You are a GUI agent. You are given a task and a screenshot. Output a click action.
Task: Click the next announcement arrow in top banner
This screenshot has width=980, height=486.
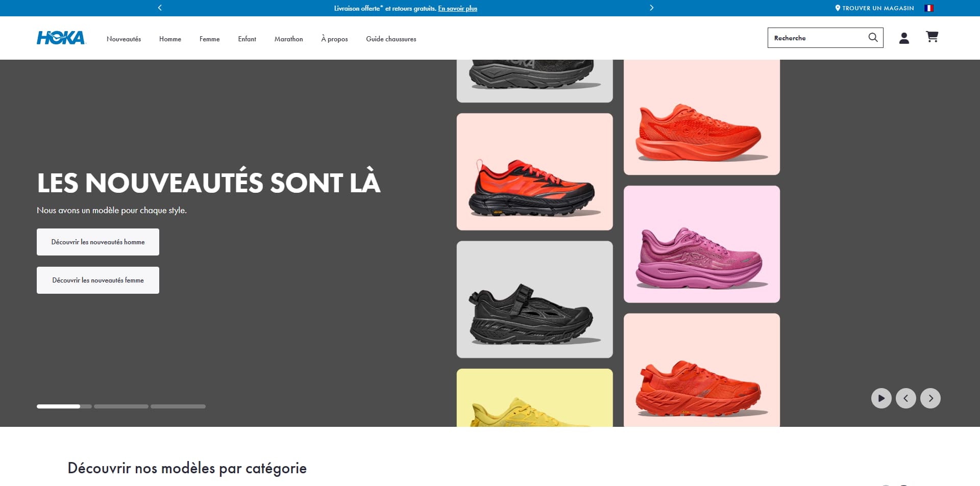coord(651,8)
